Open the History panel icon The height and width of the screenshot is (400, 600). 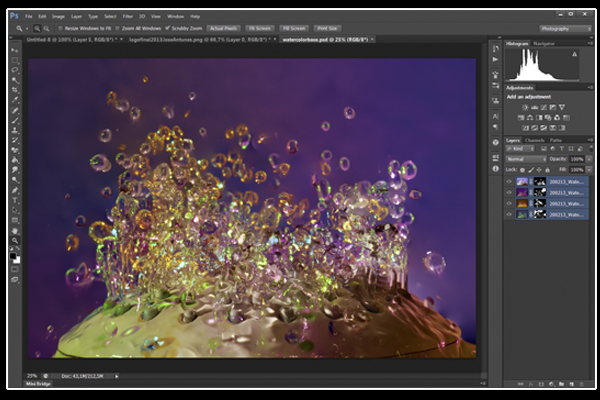point(496,49)
